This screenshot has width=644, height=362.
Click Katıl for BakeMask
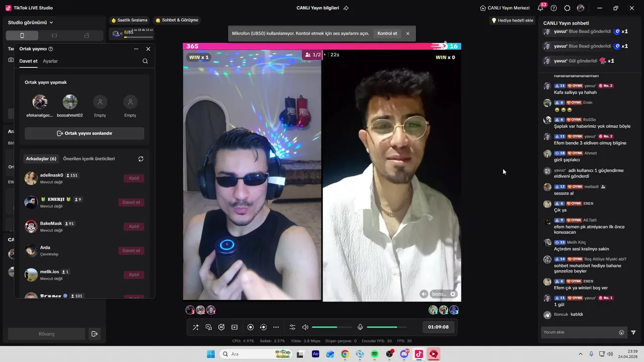(134, 226)
